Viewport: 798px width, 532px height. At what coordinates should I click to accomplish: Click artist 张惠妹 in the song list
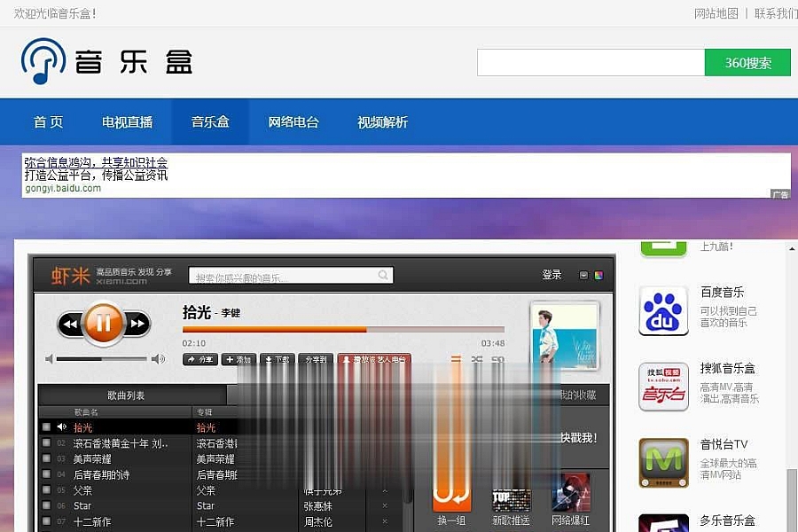(x=318, y=506)
